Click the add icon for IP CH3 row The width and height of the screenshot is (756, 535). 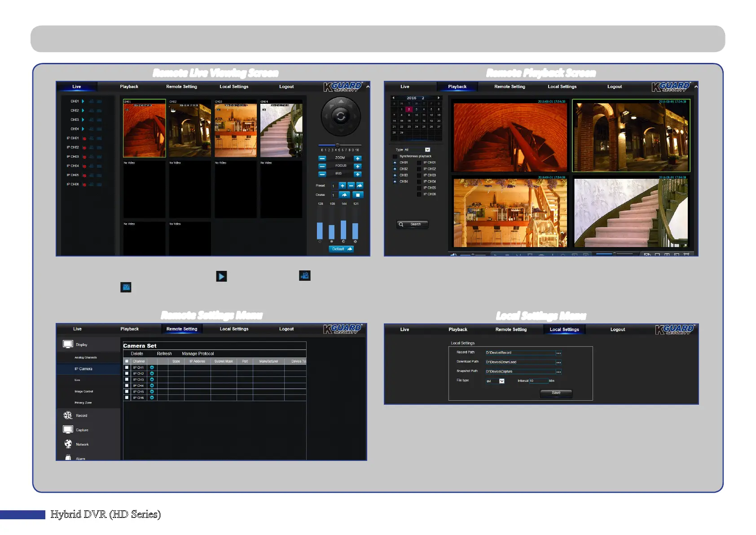click(x=152, y=380)
